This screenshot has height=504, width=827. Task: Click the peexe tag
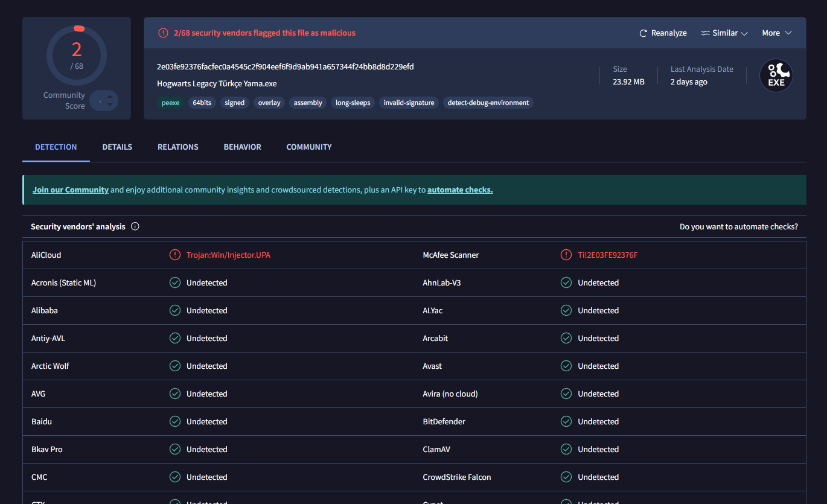[171, 103]
